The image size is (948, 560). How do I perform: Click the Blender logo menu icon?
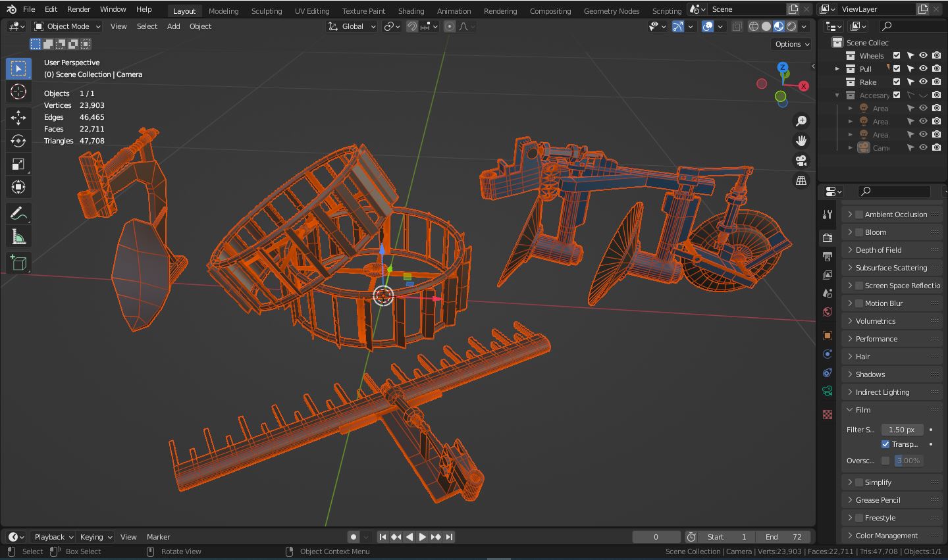(11, 10)
